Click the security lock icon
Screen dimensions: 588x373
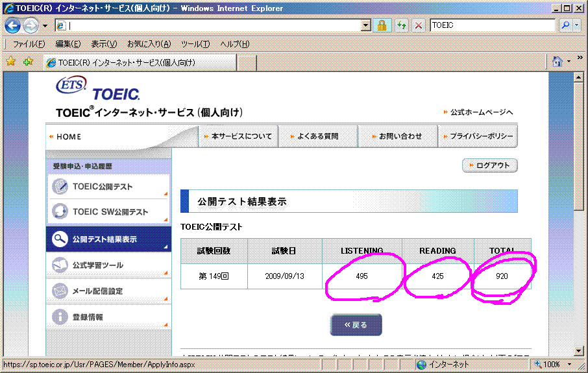(x=382, y=25)
